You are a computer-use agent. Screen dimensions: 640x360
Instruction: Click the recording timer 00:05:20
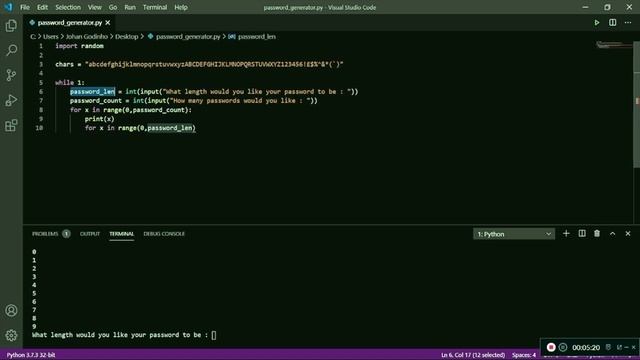pyautogui.click(x=586, y=348)
